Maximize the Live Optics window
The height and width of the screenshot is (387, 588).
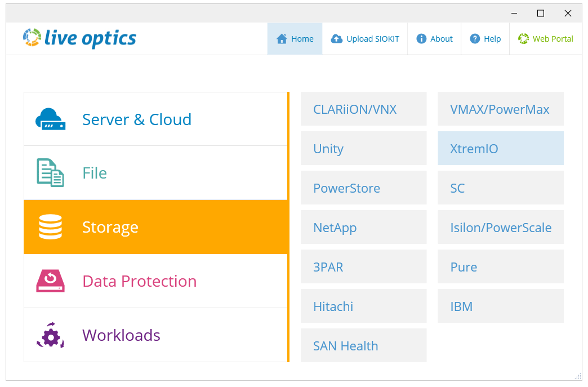tap(540, 13)
